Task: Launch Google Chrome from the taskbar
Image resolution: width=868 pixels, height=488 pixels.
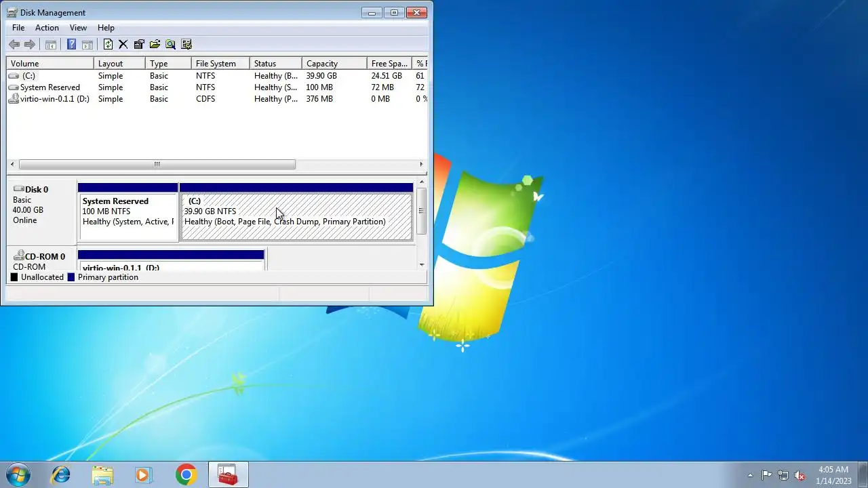Action: click(x=186, y=474)
